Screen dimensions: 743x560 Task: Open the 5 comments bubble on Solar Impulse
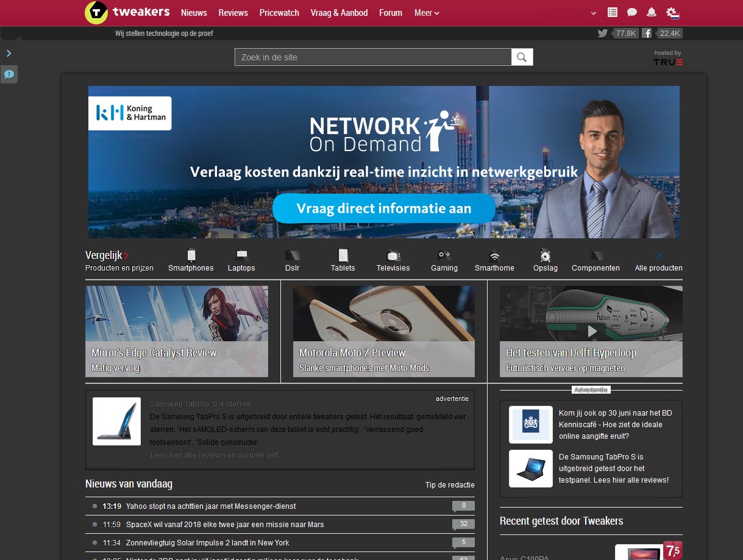point(463,543)
